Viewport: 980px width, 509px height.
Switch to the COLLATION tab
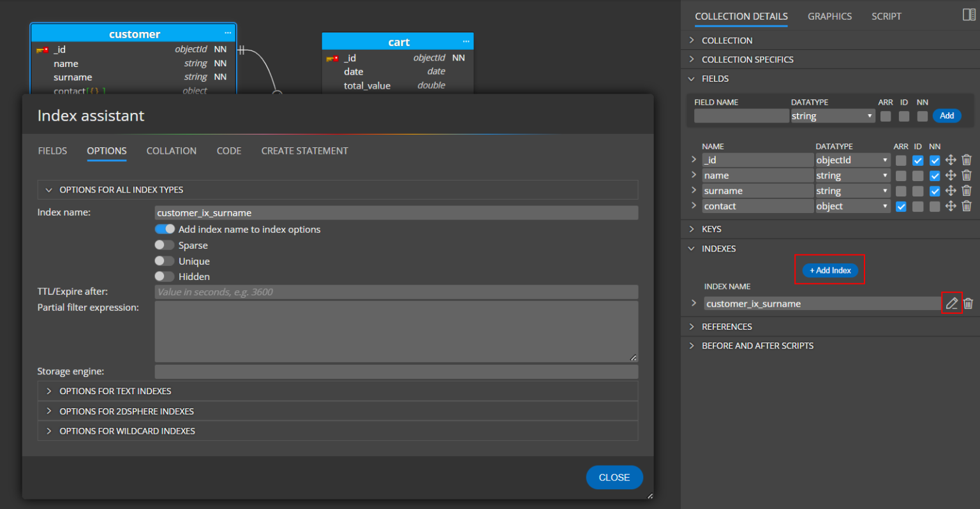pos(171,151)
